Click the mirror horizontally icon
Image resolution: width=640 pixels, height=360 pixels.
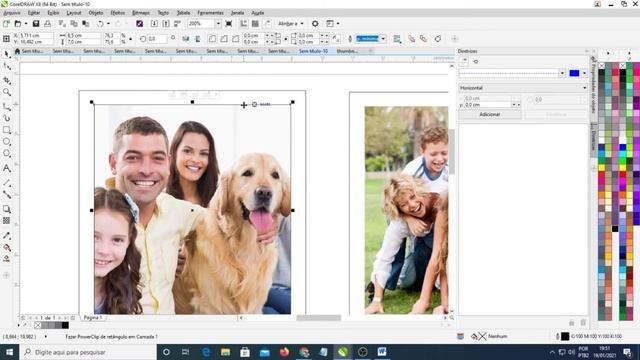(x=186, y=39)
